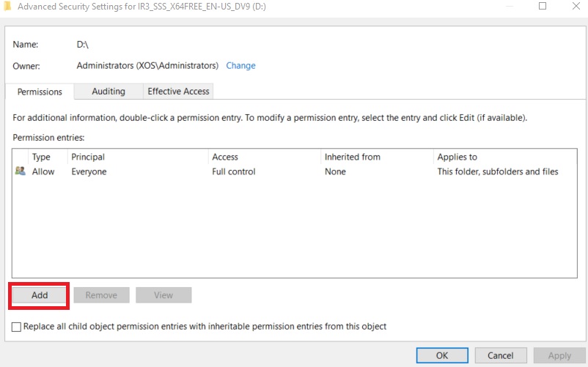The height and width of the screenshot is (367, 588).
Task: Open the Auditing tab
Action: tap(109, 92)
